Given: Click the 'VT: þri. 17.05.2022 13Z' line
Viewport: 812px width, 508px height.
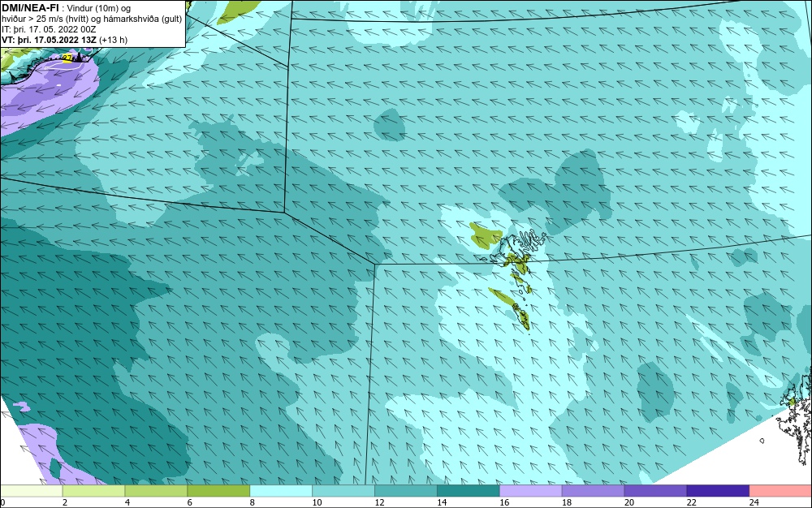Looking at the screenshot, I should (50, 40).
